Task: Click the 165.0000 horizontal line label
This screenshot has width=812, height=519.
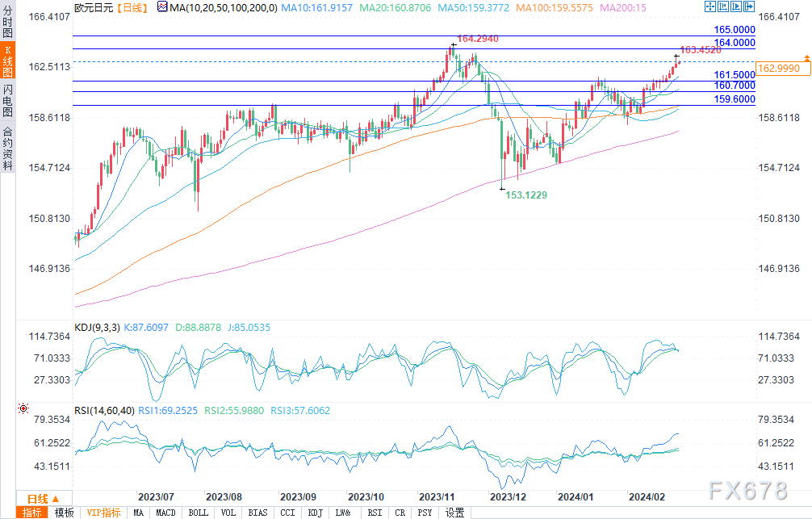Action: (x=735, y=30)
